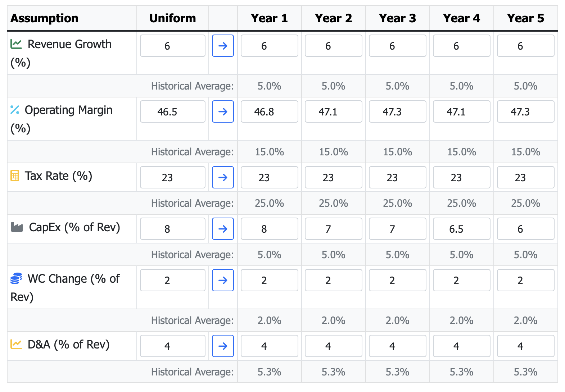Click the Uniform column header
This screenshot has width=565, height=392.
(173, 18)
